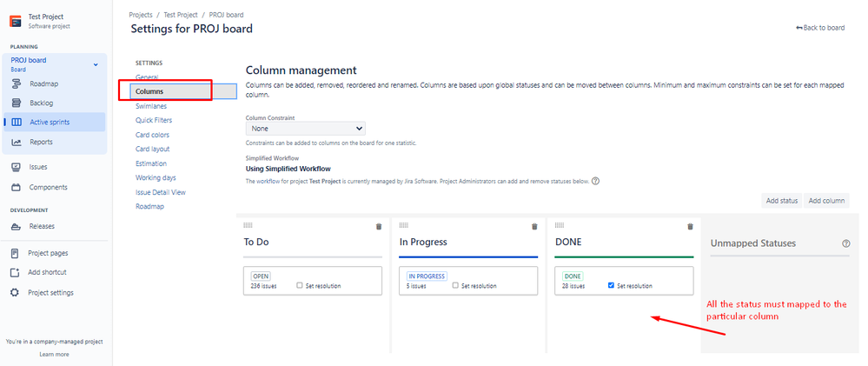Click the 5 issues count
Screen dimensions: 868x366
coord(416,286)
